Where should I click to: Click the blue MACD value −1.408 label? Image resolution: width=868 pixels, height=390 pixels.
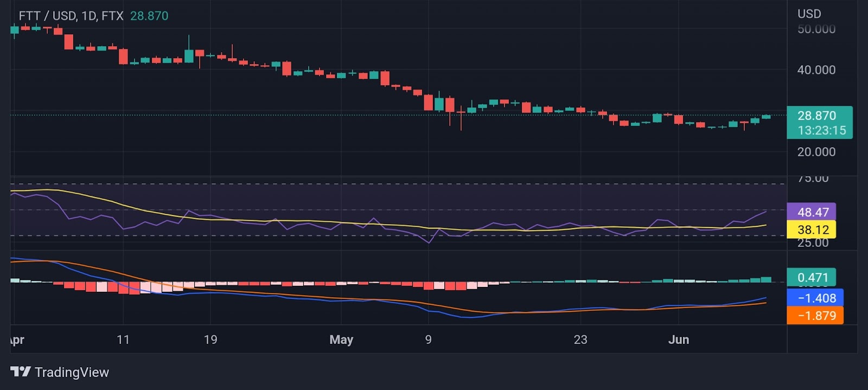[815, 298]
